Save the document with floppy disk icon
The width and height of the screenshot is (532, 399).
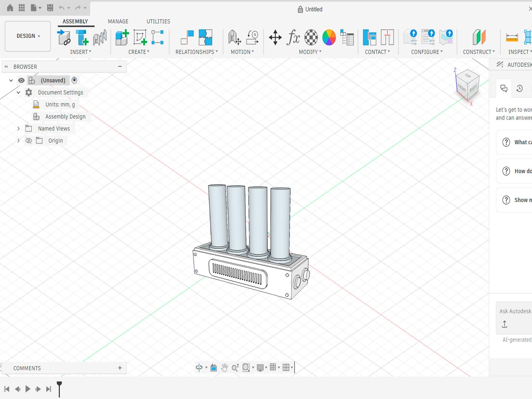[50, 8]
